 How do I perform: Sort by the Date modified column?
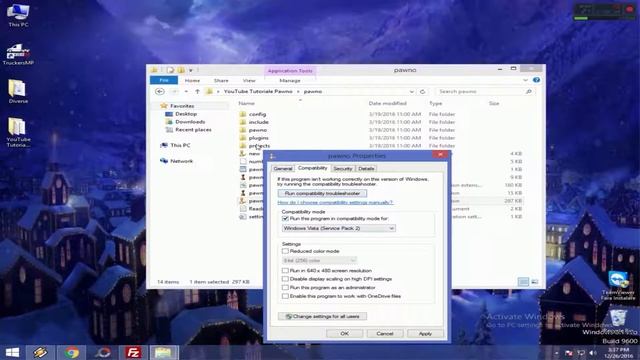[387, 104]
